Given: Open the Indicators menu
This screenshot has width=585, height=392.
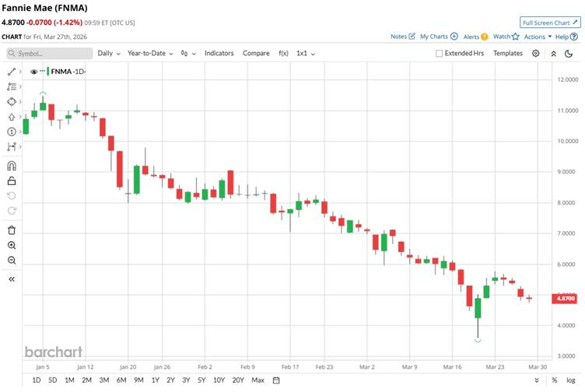Looking at the screenshot, I should tap(219, 54).
